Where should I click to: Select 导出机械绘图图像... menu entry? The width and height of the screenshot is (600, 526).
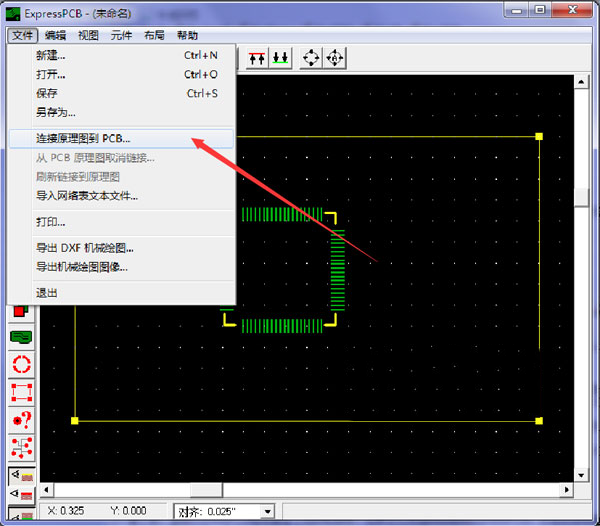click(121, 267)
